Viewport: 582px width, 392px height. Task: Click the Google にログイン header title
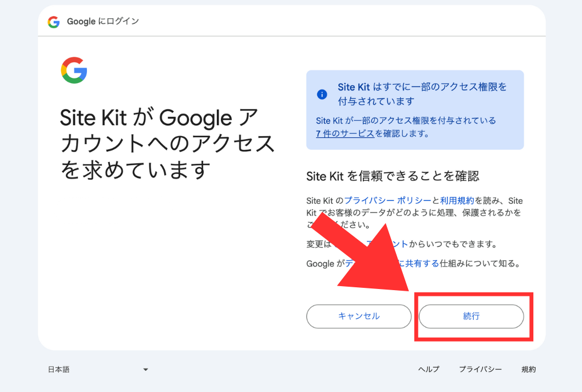click(x=103, y=22)
